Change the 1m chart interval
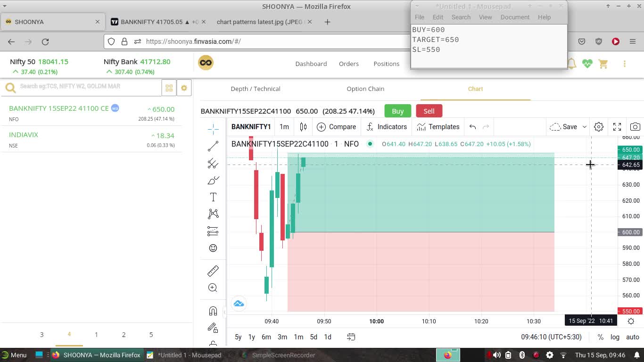Screen dimensions: 644x362 [284, 127]
